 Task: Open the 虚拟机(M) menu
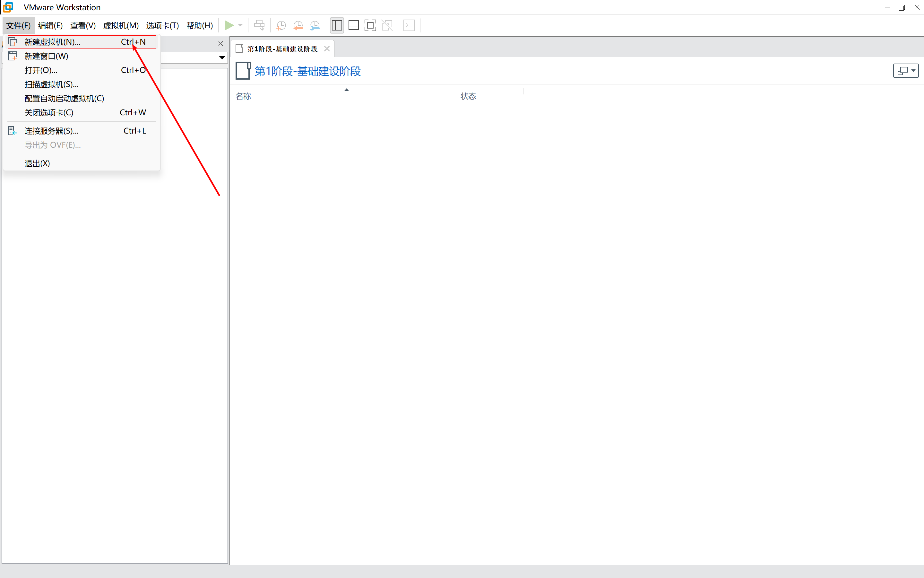click(121, 26)
